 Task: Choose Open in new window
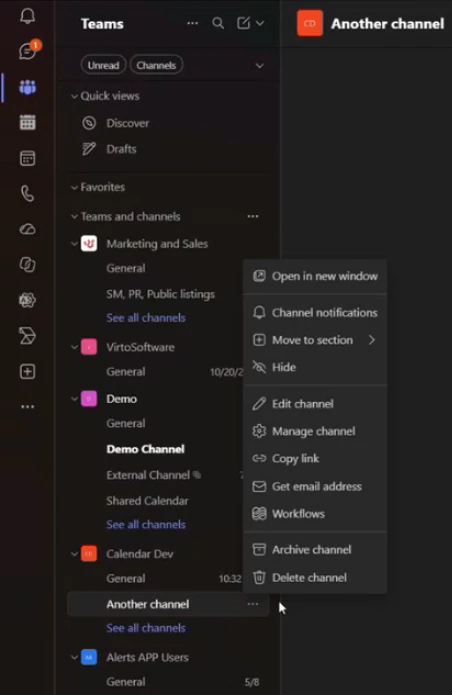click(315, 276)
